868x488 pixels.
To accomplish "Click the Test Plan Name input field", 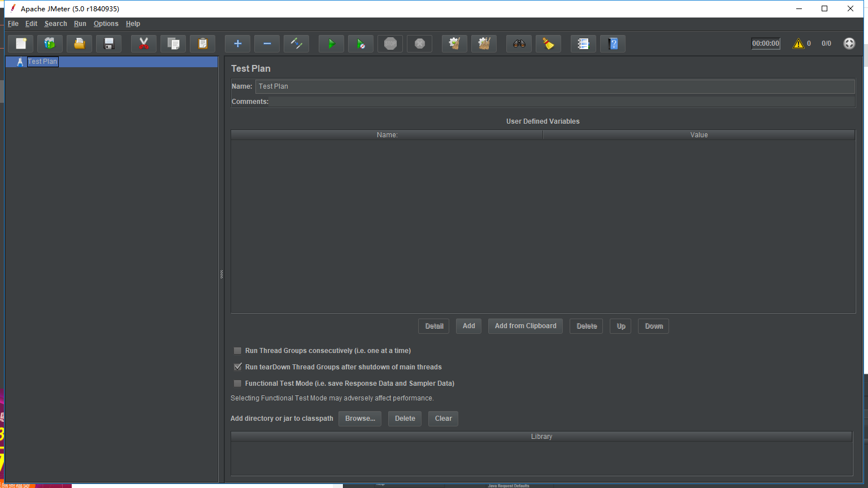I will (x=554, y=86).
